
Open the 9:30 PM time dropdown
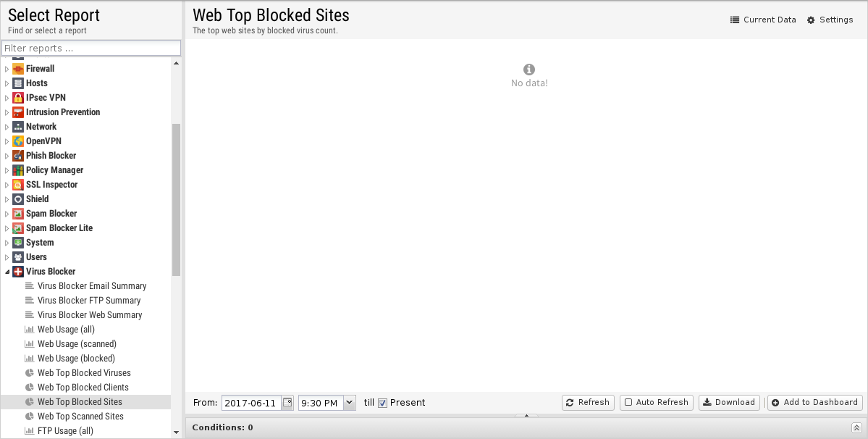point(350,403)
